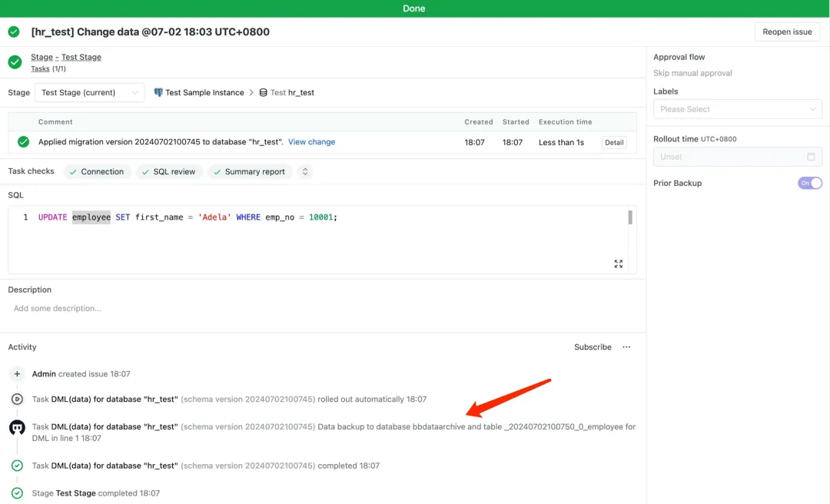This screenshot has height=504, width=830.
Task: Click the UPDATE employee SQL statement line
Action: coord(188,217)
